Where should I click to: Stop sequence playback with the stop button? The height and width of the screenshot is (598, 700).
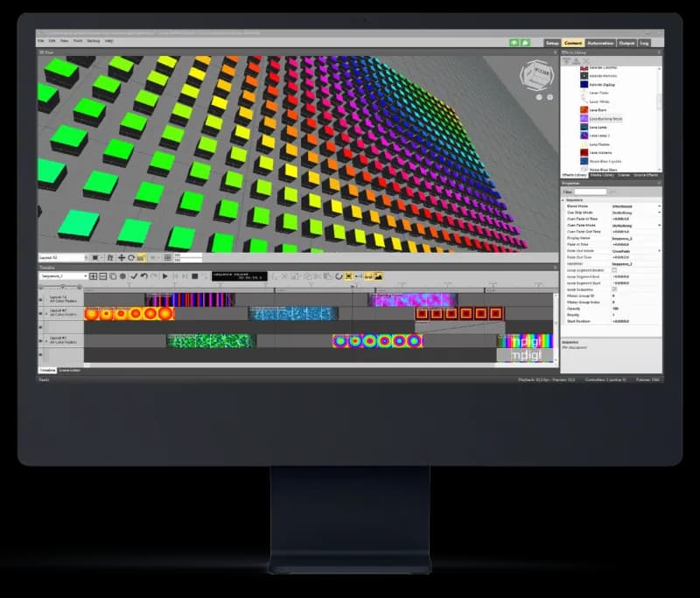click(194, 276)
